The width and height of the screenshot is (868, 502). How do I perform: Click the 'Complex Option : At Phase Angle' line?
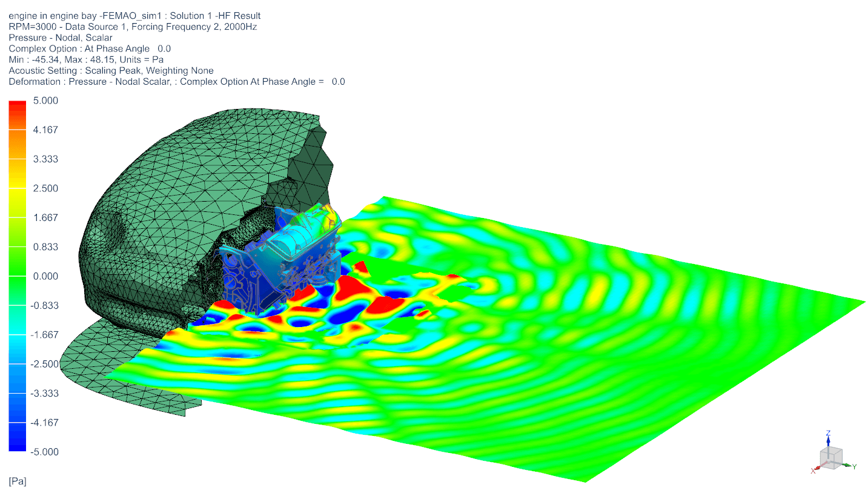point(90,48)
